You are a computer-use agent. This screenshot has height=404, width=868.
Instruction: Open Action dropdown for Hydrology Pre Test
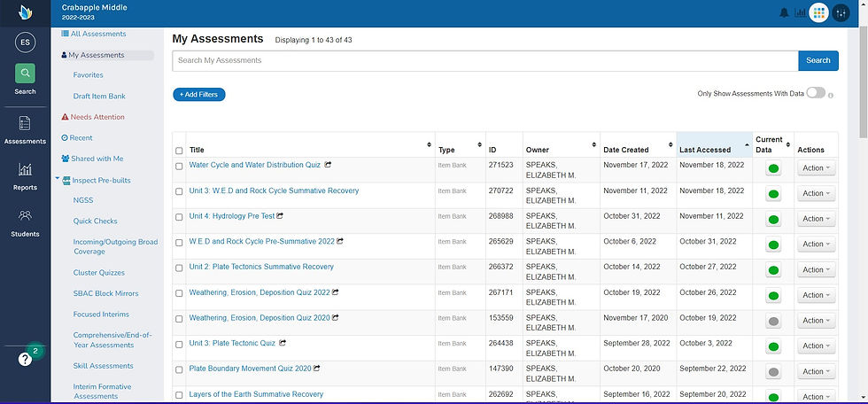point(816,219)
